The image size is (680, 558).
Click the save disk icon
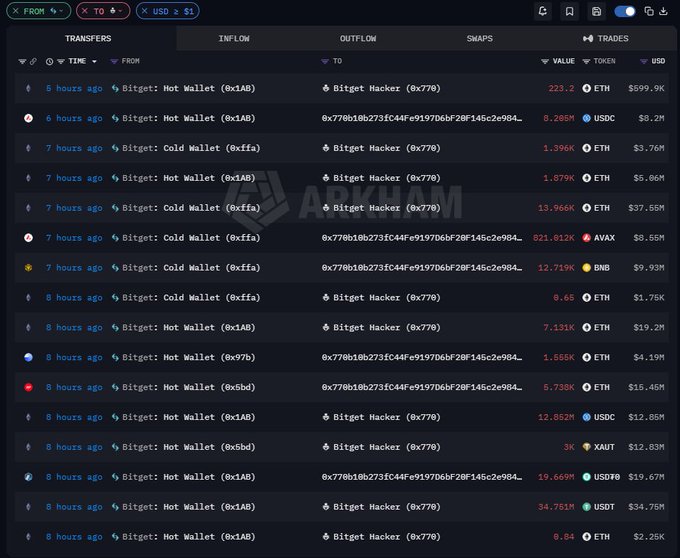tap(596, 11)
